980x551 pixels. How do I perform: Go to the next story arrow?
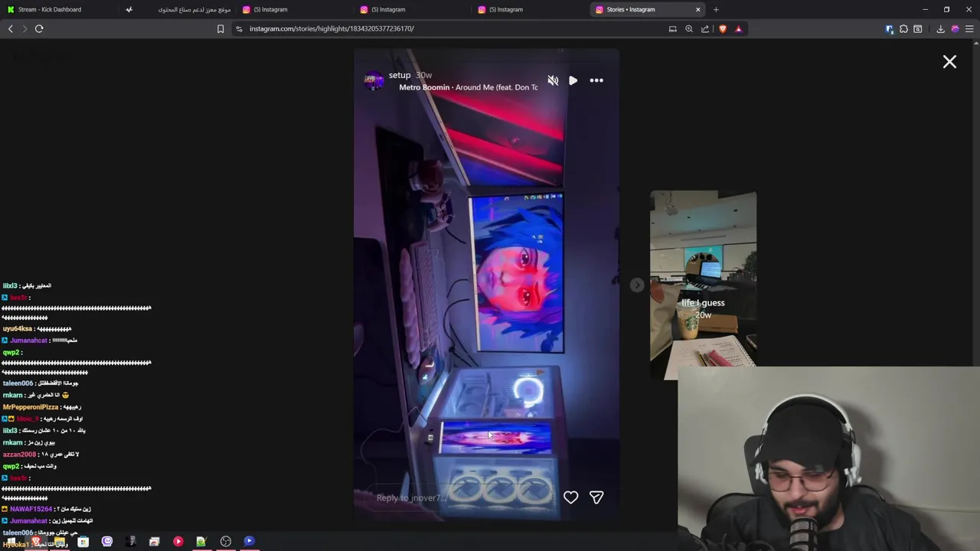click(636, 285)
